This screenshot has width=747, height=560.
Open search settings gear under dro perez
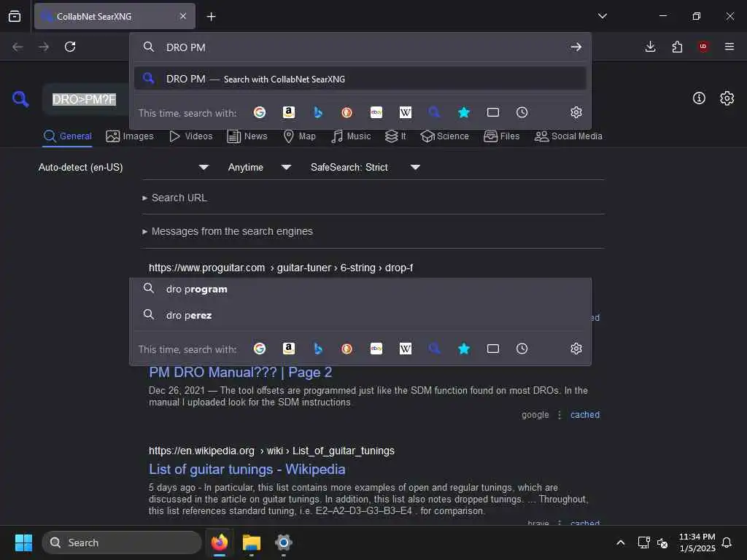[x=576, y=349]
